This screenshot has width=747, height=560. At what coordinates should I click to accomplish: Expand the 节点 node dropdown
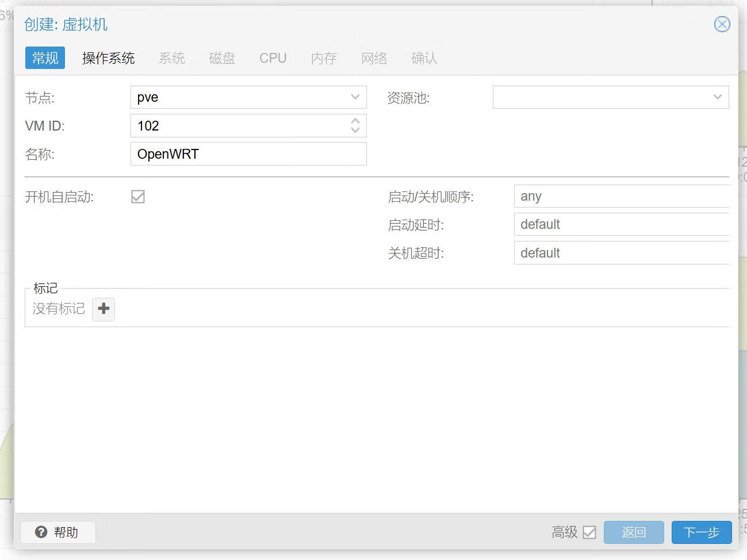[x=355, y=97]
